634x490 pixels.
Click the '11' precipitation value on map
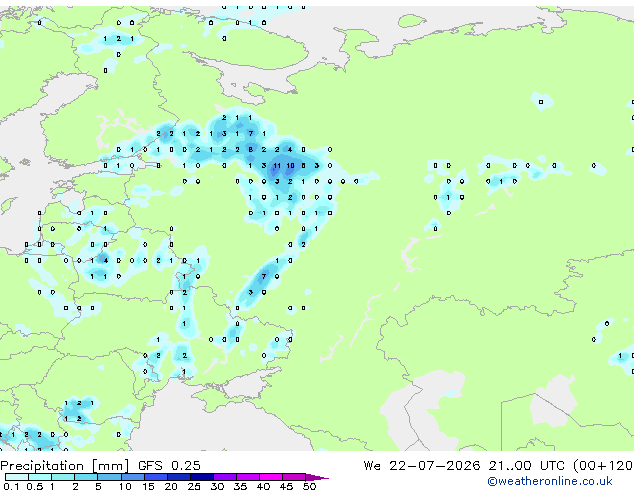coord(277,165)
